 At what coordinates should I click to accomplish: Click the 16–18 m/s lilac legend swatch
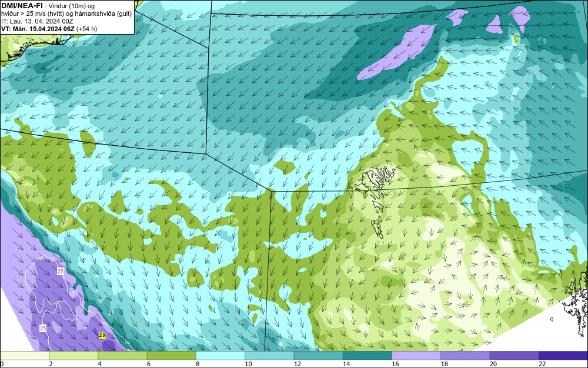tap(416, 355)
